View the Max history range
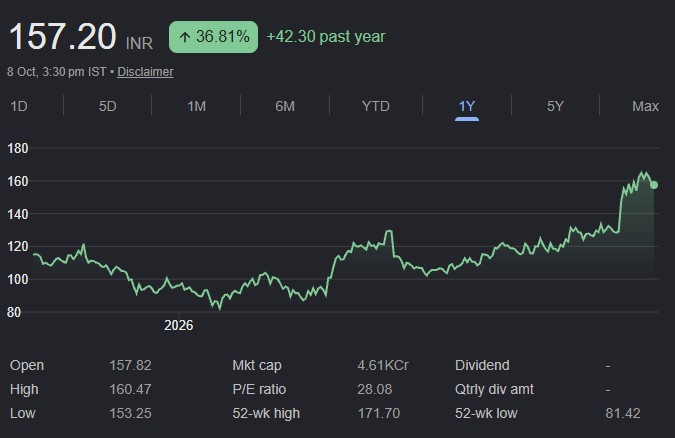The image size is (675, 438). [x=645, y=106]
